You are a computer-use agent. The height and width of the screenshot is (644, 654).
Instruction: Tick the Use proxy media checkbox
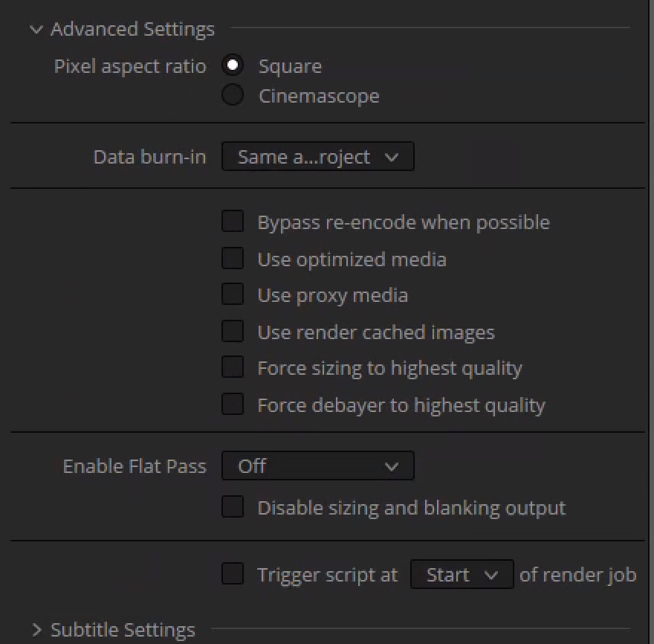click(x=233, y=294)
